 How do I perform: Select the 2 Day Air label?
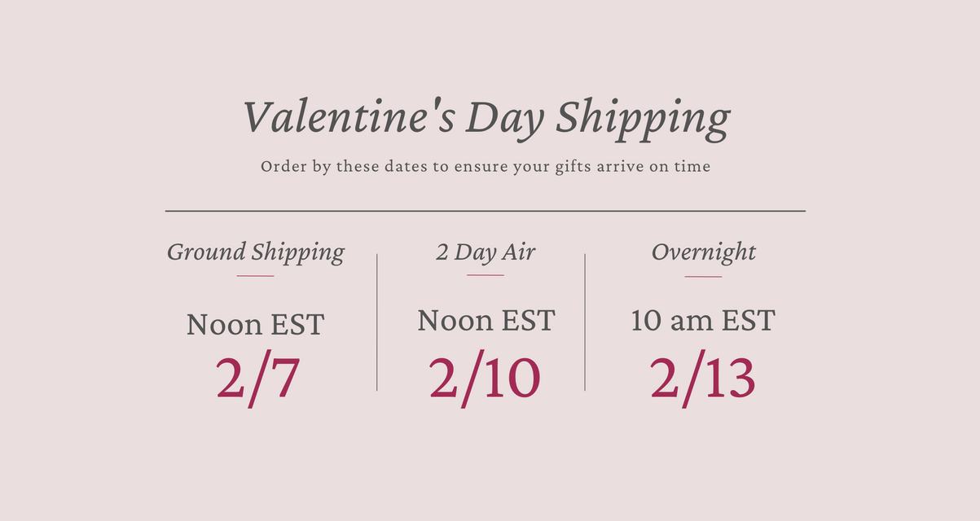486,252
